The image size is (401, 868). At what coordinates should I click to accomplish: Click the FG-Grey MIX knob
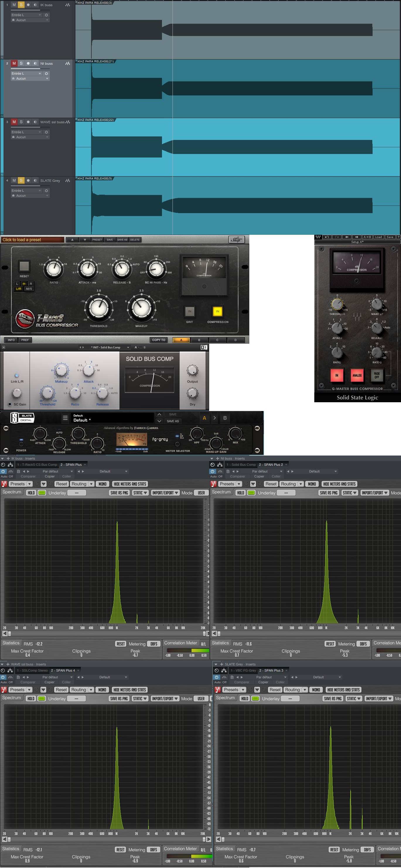click(x=235, y=434)
